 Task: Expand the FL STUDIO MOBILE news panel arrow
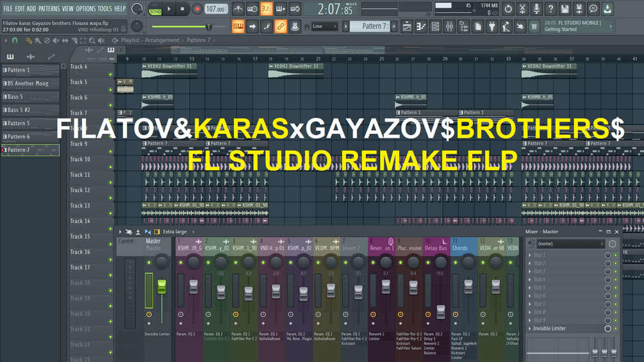[x=611, y=26]
